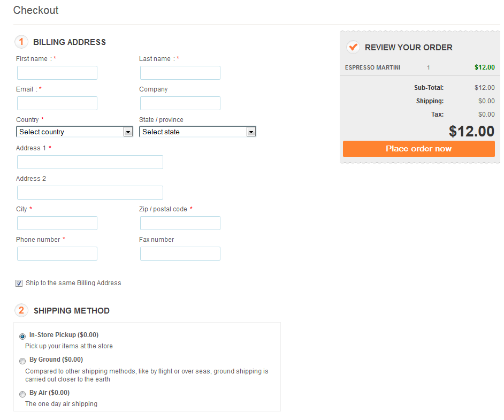Screen dimensions: 504x420
Task: Click the step 2 Shipping Method number icon
Action: click(x=21, y=310)
